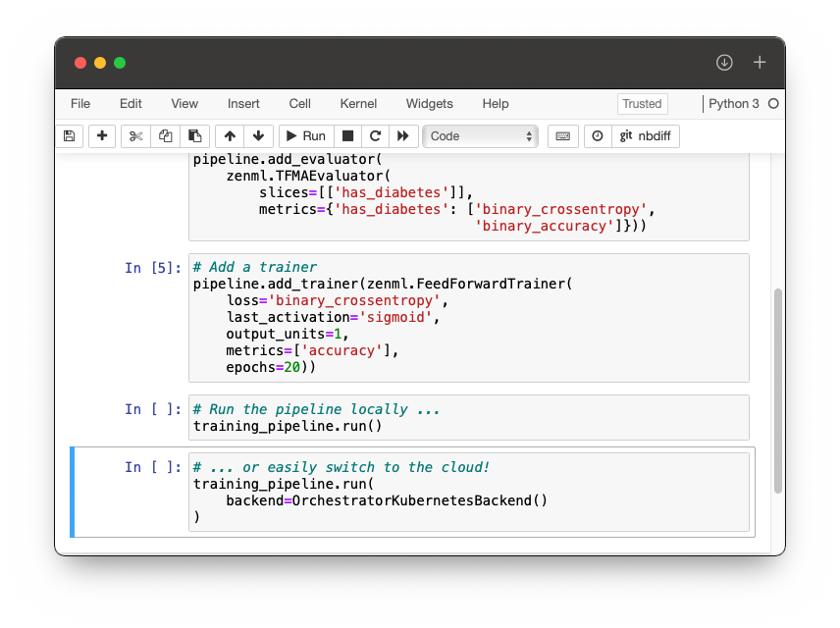Click the epochs=20 line

pos(271,367)
